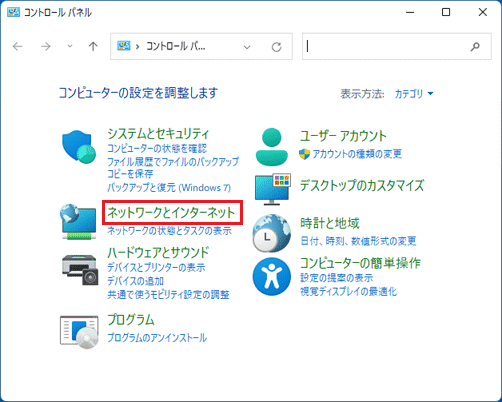Click the User Accounts person icon
The image size is (502, 402).
tap(272, 147)
